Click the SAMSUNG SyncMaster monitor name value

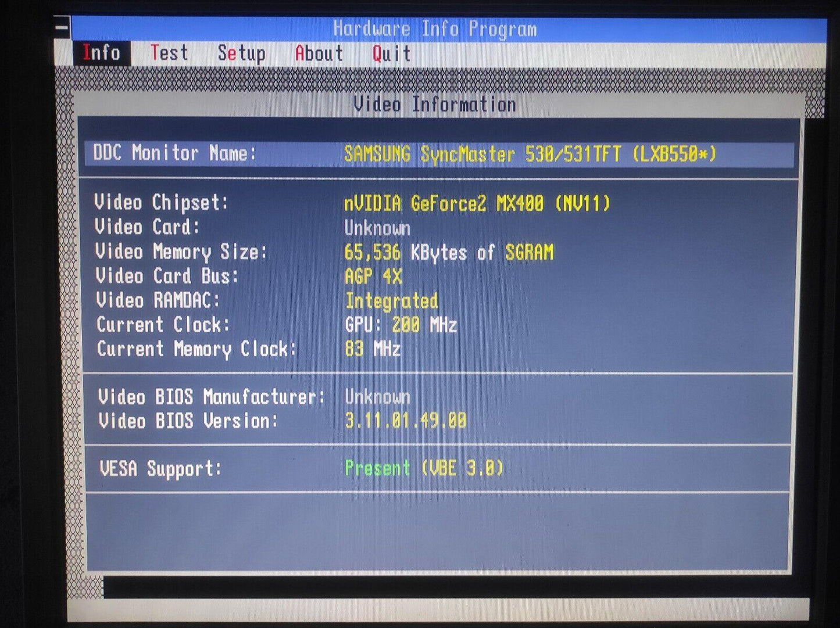click(530, 155)
